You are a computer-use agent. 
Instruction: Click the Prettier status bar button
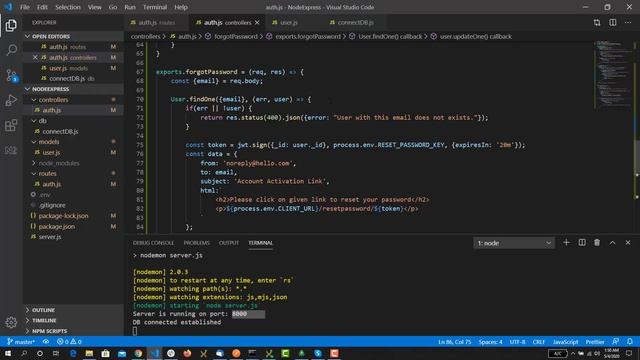pyautogui.click(x=595, y=342)
